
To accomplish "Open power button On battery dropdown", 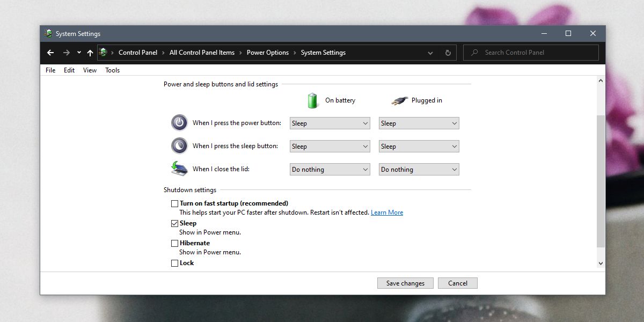I will pyautogui.click(x=330, y=123).
